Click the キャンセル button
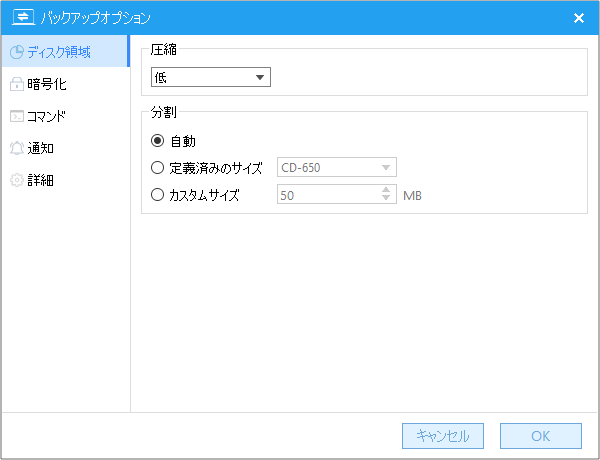 443,436
